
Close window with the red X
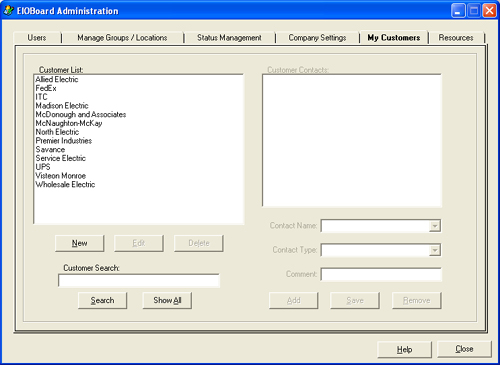[x=490, y=11]
